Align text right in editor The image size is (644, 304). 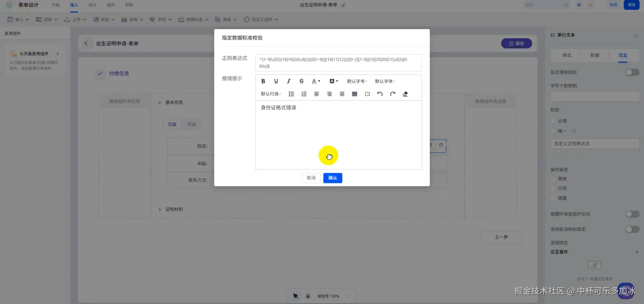pos(329,94)
